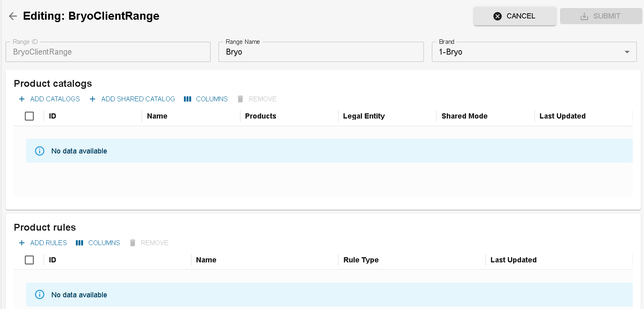Viewport: 644px width, 309px height.
Task: Sort by the Legal Entity column header
Action: point(364,116)
